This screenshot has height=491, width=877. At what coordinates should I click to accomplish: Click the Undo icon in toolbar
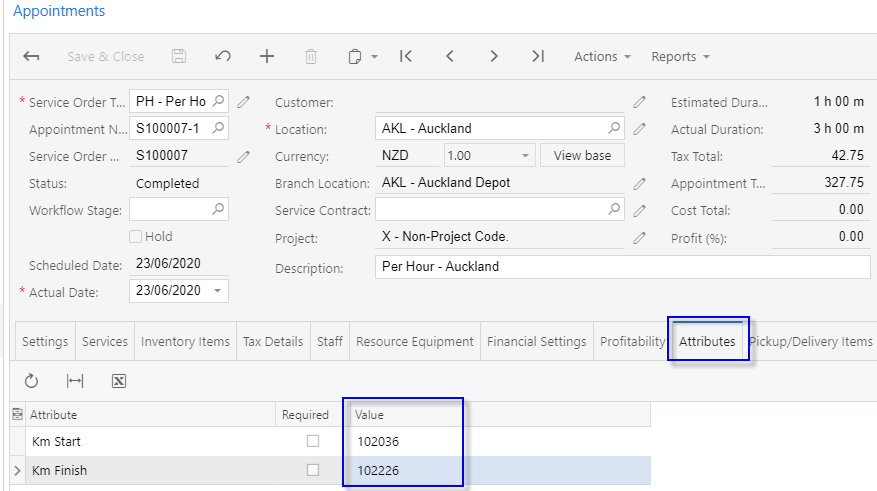click(223, 57)
